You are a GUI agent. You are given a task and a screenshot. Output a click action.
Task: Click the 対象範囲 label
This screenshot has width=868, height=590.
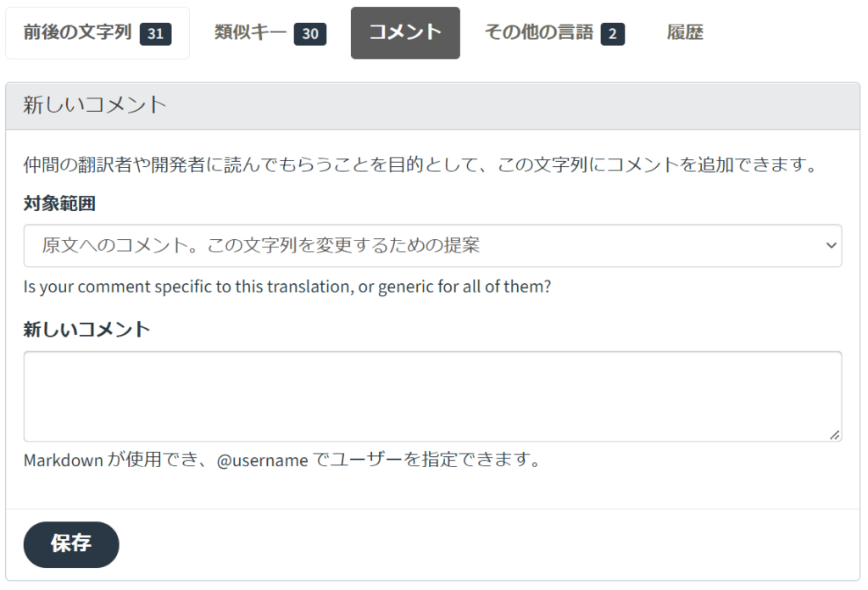point(59,203)
